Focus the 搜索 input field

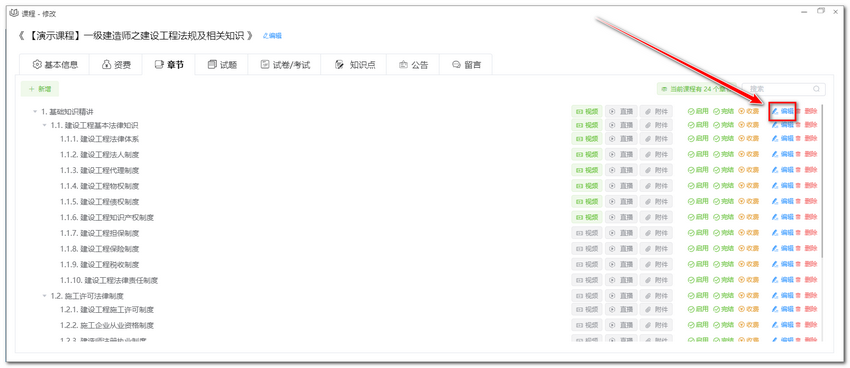(x=783, y=89)
